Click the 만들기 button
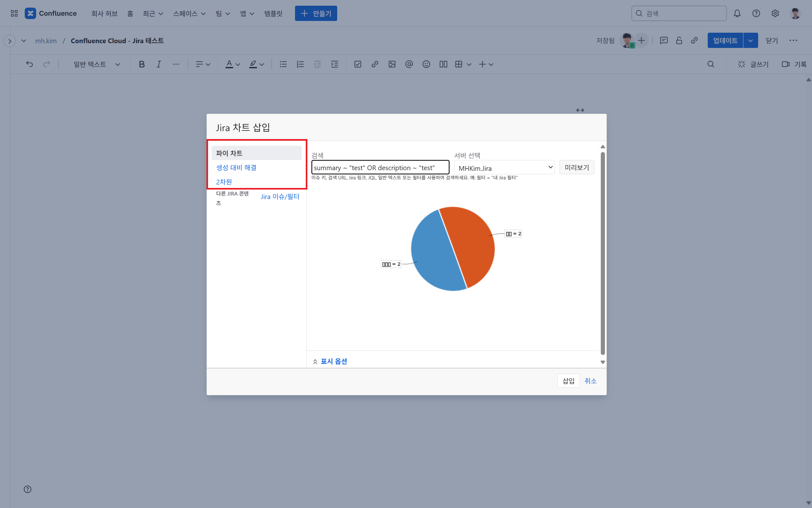 pos(316,13)
